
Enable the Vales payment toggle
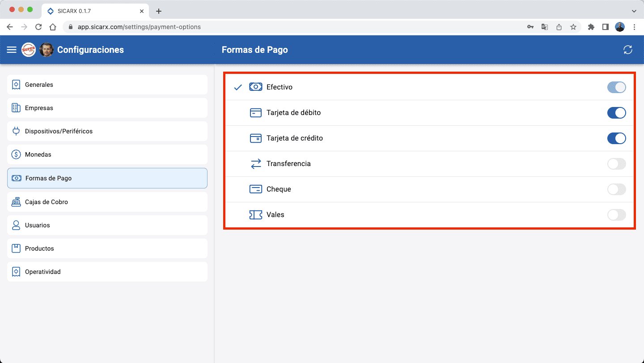coord(617,214)
